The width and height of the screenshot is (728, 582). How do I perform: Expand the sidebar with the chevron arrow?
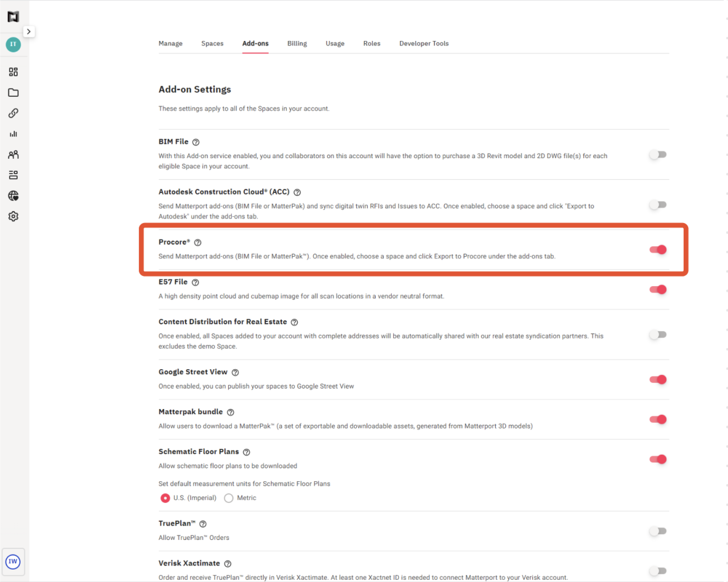pos(29,31)
